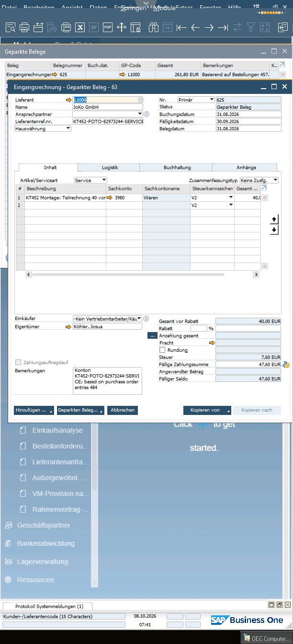The image size is (293, 644).
Task: Go to first record arrow
Action: click(x=181, y=27)
